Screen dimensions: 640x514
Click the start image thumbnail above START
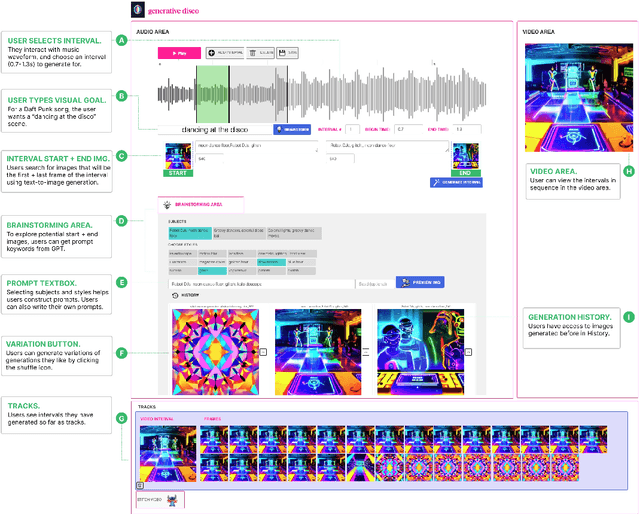[x=178, y=156]
